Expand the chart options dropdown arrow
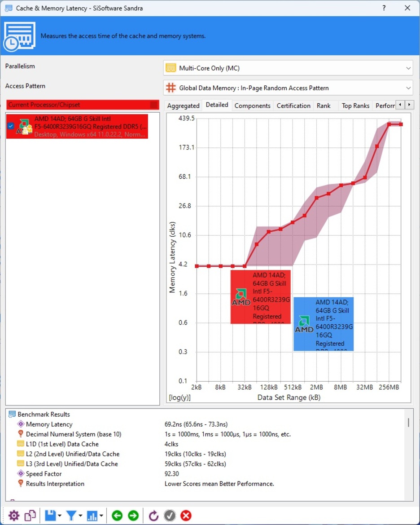 point(101,516)
